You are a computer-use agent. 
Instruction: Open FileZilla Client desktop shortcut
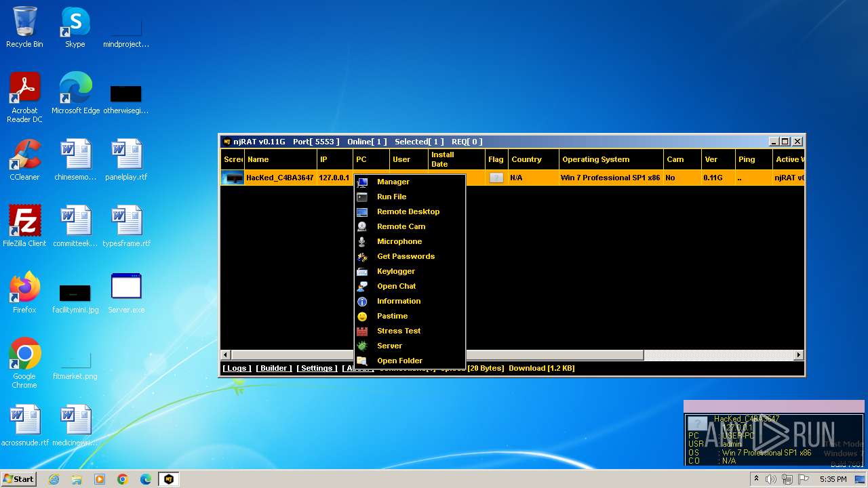pyautogui.click(x=24, y=226)
